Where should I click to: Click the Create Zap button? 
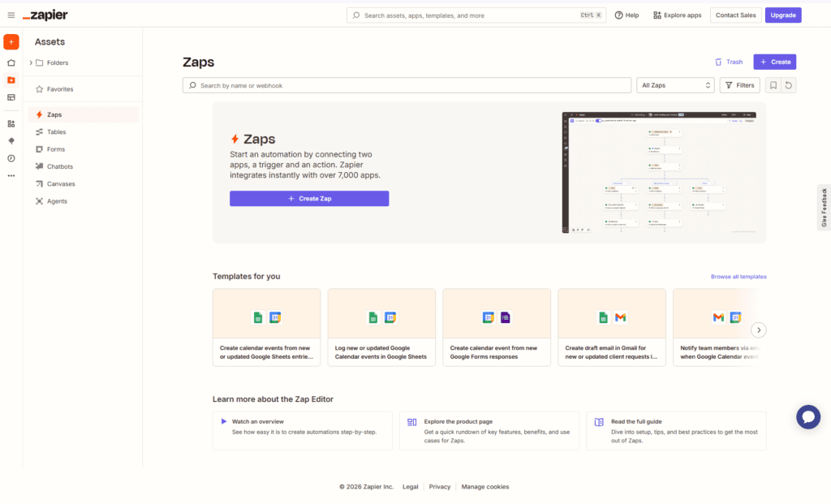point(309,198)
